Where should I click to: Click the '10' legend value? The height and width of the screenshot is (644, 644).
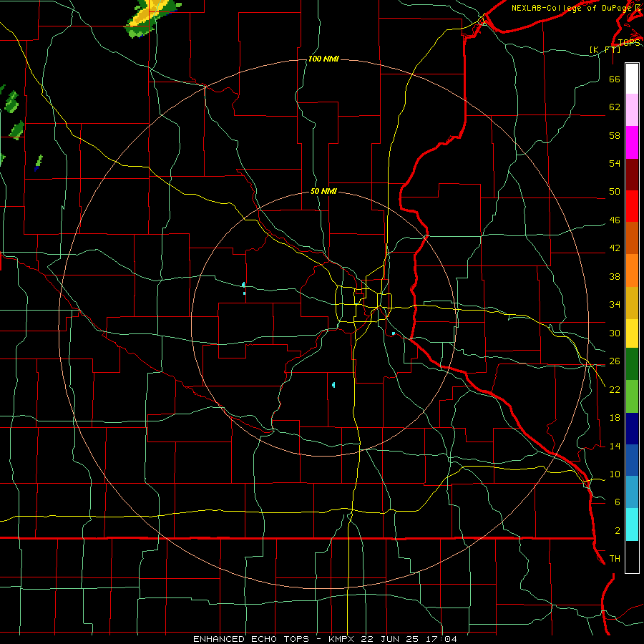tap(615, 474)
